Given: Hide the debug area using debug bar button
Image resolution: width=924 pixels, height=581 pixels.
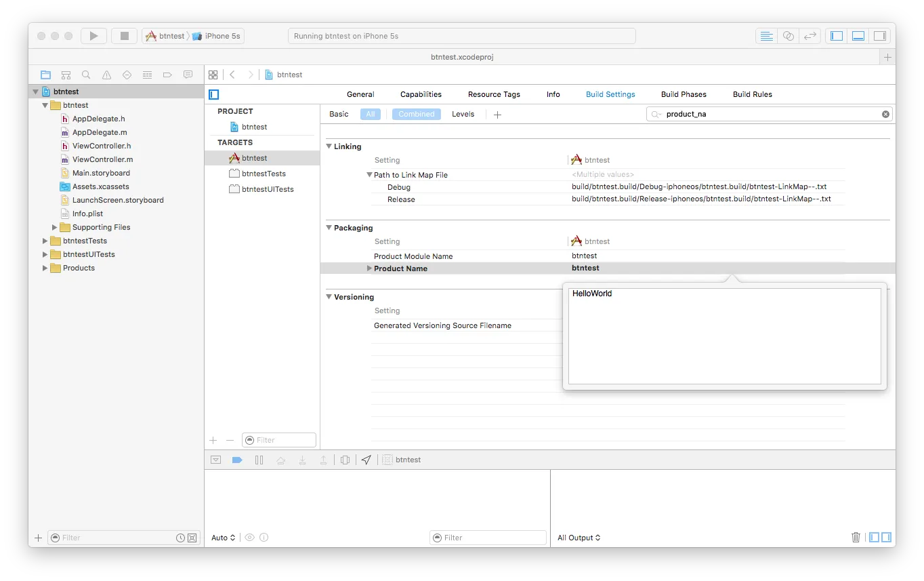Looking at the screenshot, I should point(215,460).
